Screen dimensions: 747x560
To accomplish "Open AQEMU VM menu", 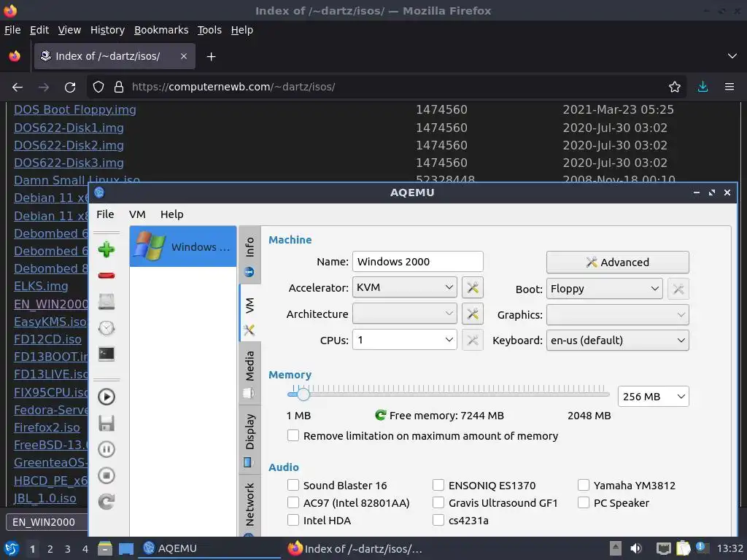I will 137,214.
